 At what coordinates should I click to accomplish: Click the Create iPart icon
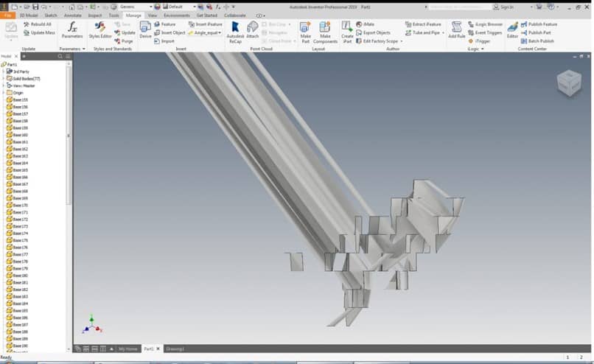pos(347,29)
